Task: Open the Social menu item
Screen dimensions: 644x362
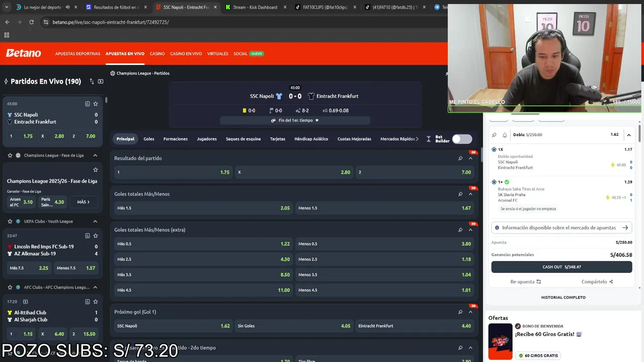Action: (240, 54)
